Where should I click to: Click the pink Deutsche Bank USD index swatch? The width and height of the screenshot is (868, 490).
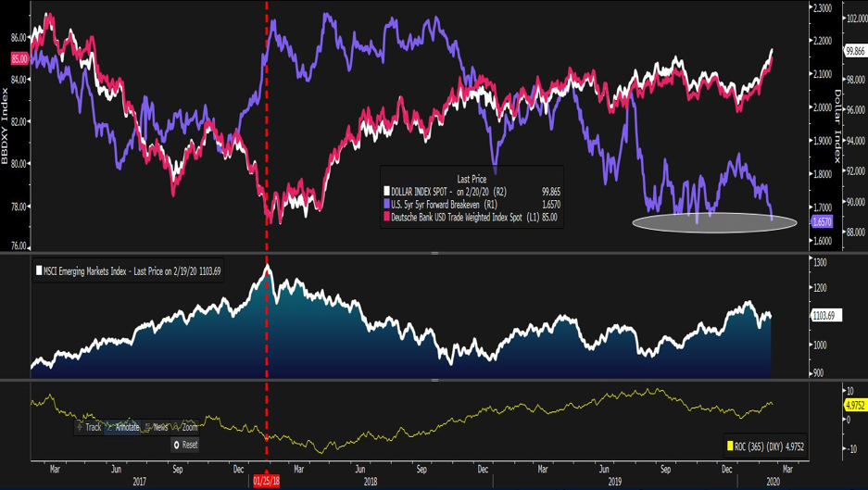point(386,218)
